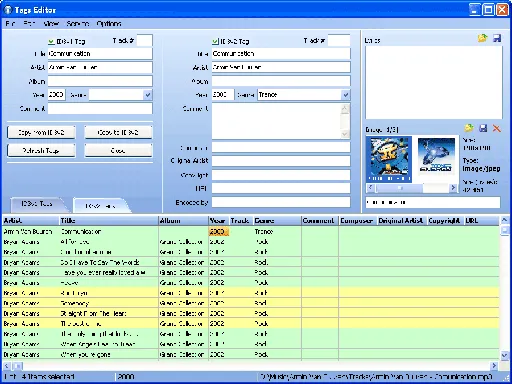The width and height of the screenshot is (512, 384).
Task: Delete the image with the red X icon
Action: (497, 128)
